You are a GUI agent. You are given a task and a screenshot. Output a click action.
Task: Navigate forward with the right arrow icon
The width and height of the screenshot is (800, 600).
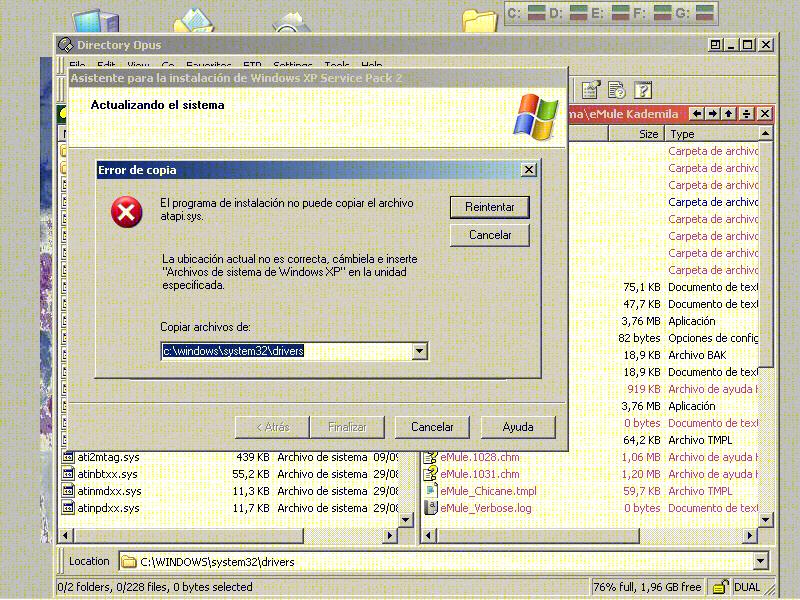click(x=713, y=114)
